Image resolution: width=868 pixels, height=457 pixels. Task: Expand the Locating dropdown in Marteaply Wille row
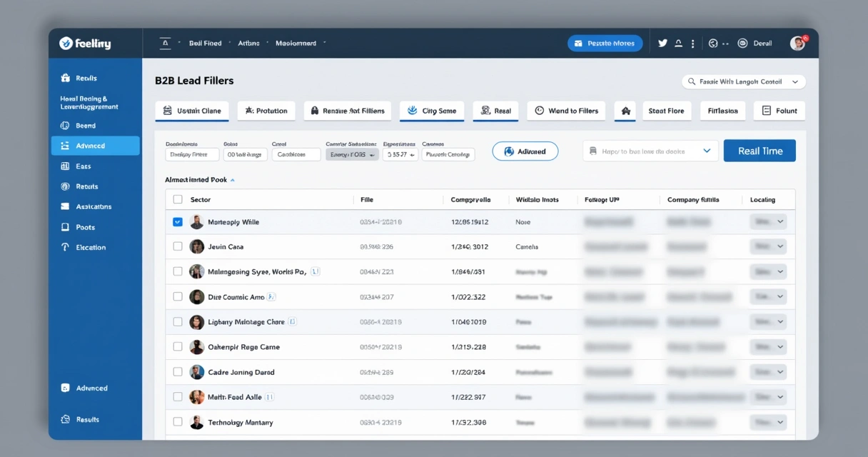pos(768,222)
